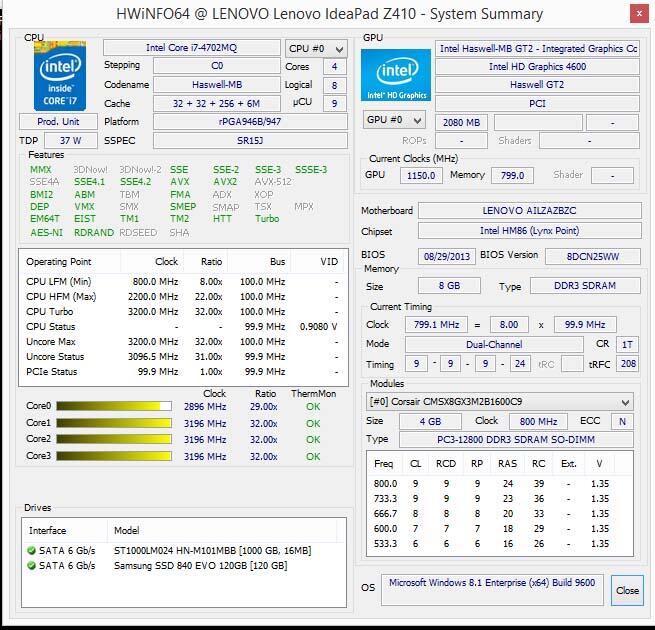Screen dimensions: 655x630
Task: Click the module type PC3-12800 DDR3 SDRAM SO-DIMM
Action: [x=516, y=440]
